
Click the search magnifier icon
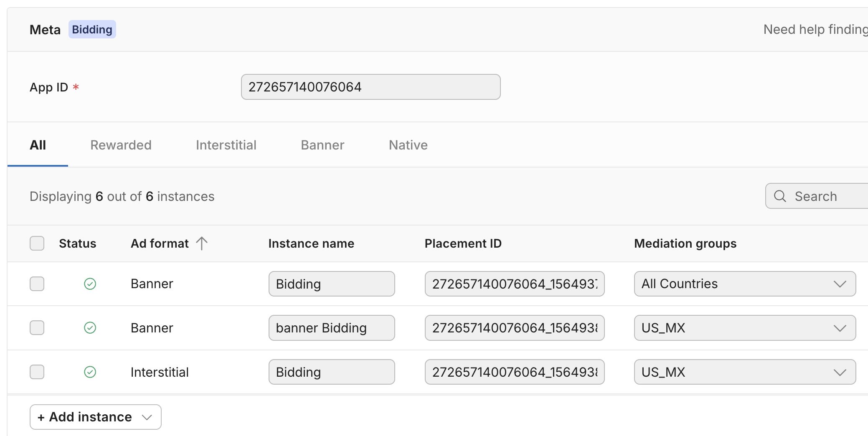[x=780, y=196]
